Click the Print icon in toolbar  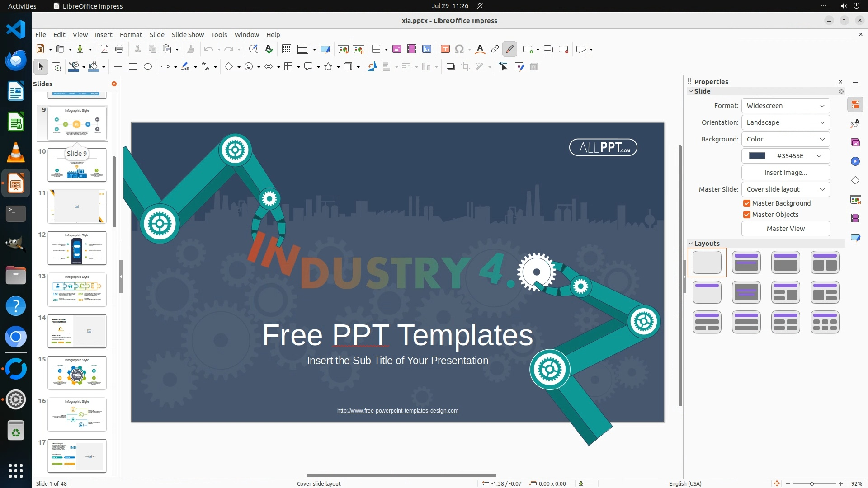pos(119,49)
